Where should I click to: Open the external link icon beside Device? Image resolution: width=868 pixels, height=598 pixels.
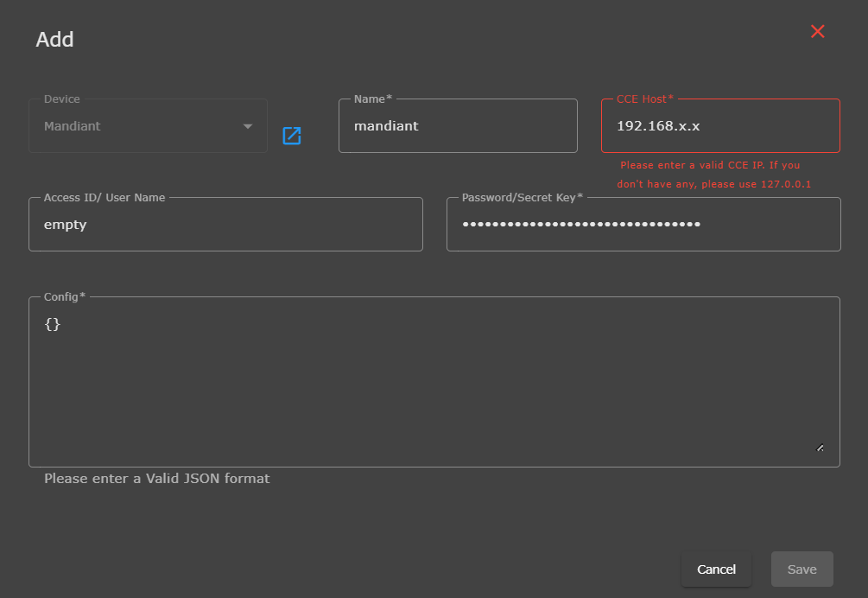pyautogui.click(x=292, y=136)
